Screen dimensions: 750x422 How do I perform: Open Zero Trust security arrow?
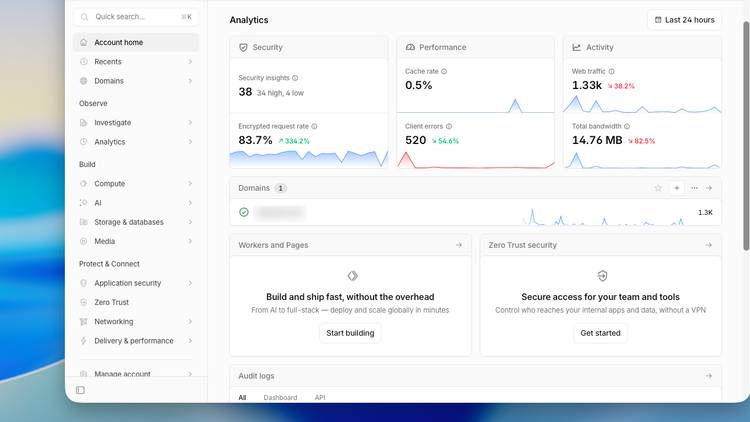[708, 245]
